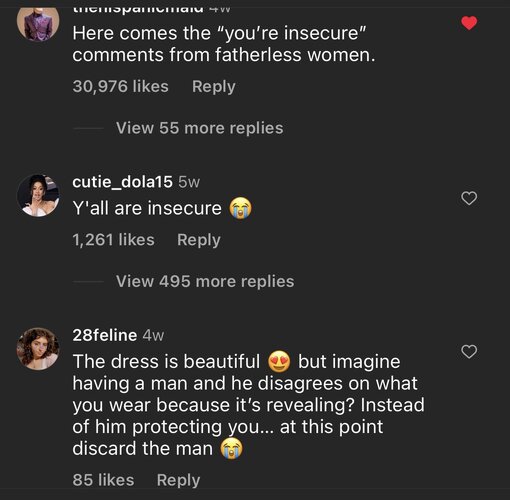Open cutie_dola15 profile picture
Viewport: 510px width, 500px height.
click(38, 195)
